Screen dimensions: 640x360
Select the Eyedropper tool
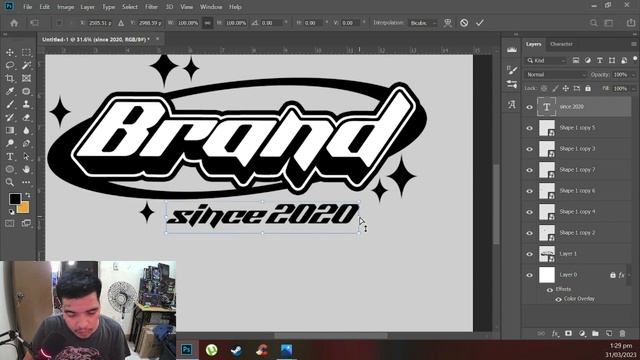click(x=10, y=91)
